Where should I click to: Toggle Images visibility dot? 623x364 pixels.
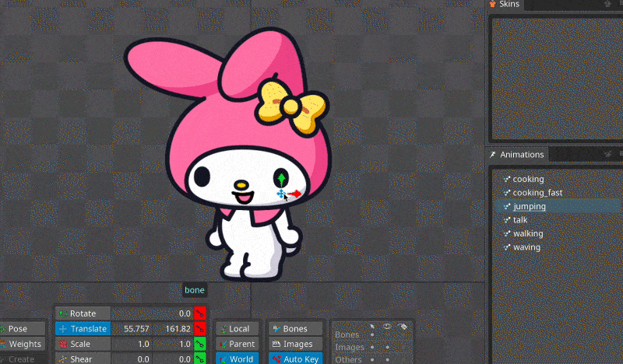tap(387, 348)
